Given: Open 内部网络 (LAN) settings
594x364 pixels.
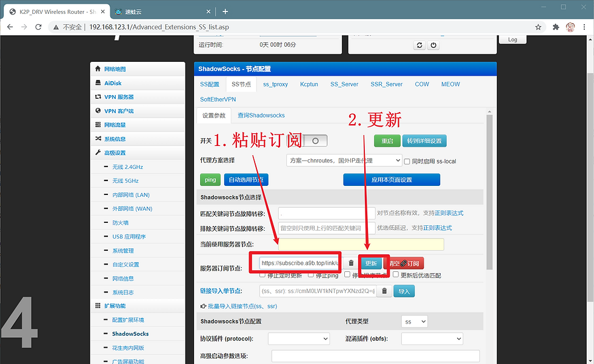Looking at the screenshot, I should coord(131,195).
